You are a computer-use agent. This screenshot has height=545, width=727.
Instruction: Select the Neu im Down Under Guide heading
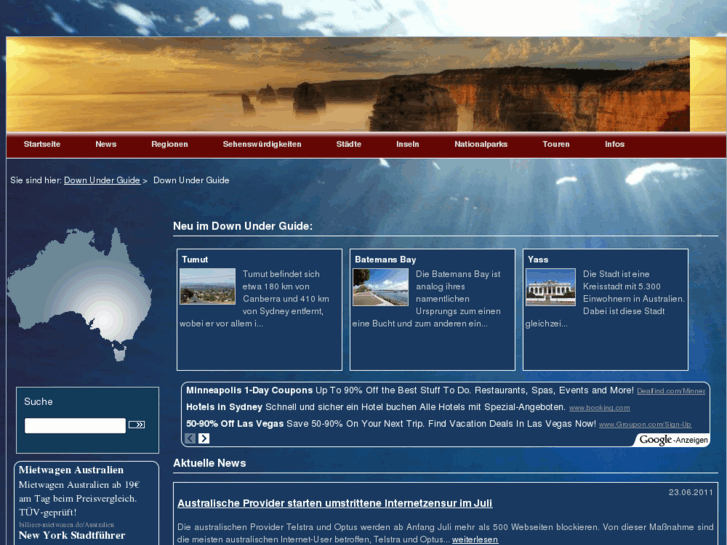(242, 226)
